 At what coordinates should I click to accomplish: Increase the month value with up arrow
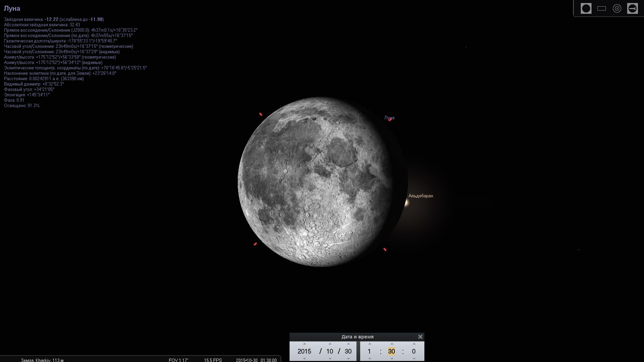tap(330, 344)
